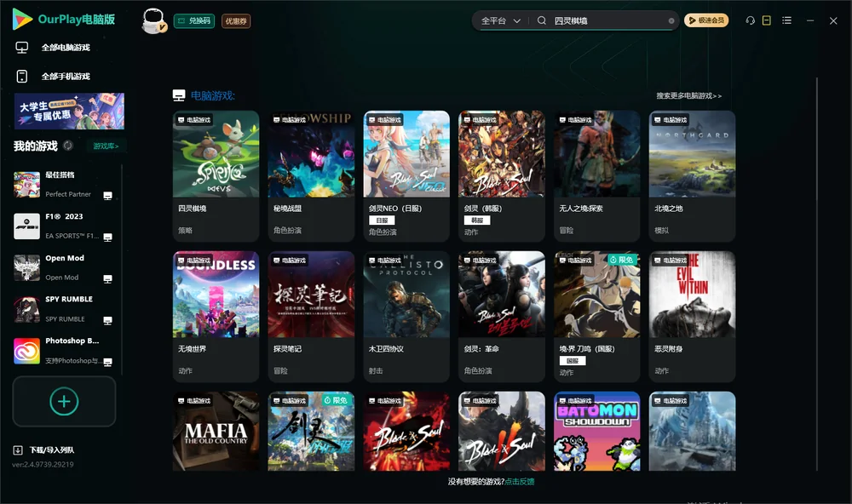The height and width of the screenshot is (504, 852).
Task: Open the 剑灵NEO (日服) game card
Action: coord(406,176)
